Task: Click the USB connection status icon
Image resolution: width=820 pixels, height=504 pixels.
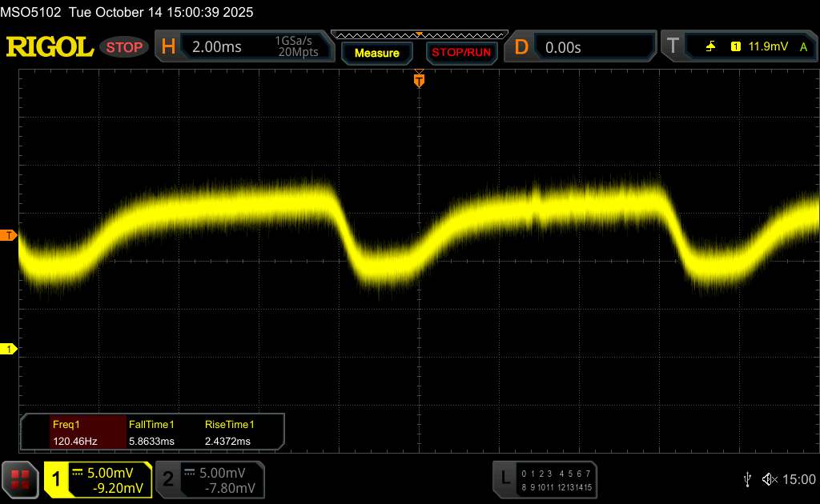Action: pos(747,478)
